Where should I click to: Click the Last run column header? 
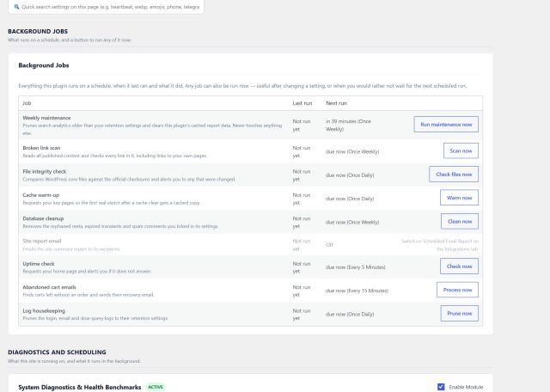pos(302,103)
